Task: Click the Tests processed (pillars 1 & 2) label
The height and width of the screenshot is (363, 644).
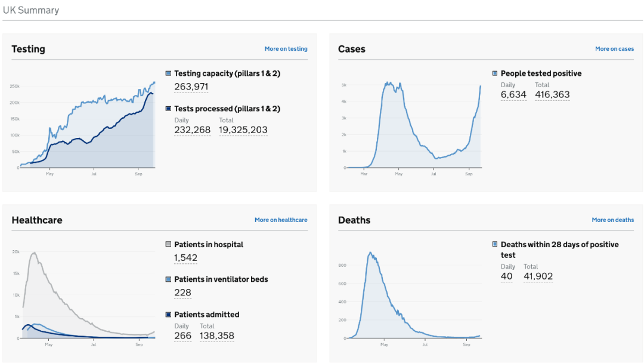Action: pyautogui.click(x=227, y=109)
